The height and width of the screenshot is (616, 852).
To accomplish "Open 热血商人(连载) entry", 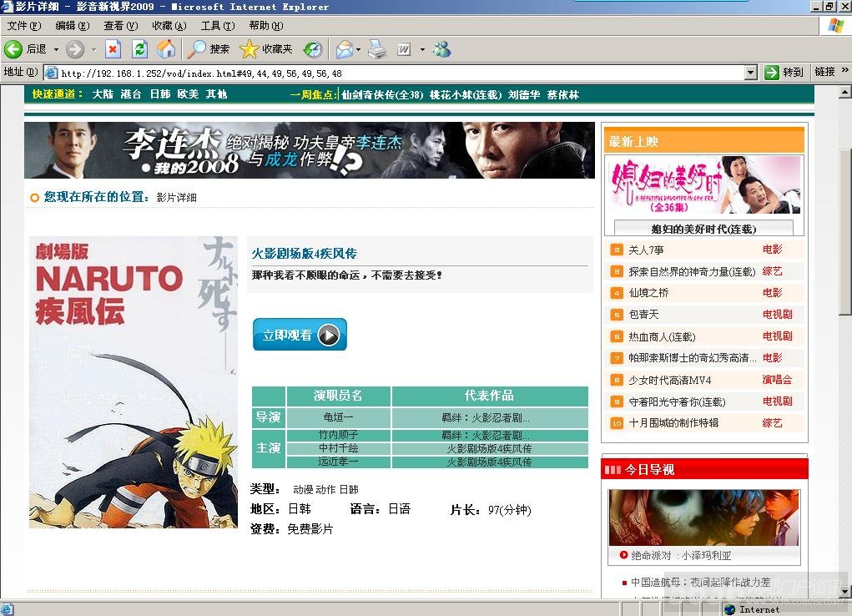I will [x=662, y=336].
